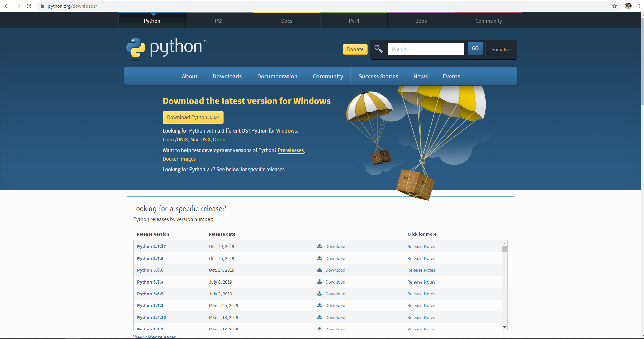Click the padlock site security icon

click(x=42, y=6)
